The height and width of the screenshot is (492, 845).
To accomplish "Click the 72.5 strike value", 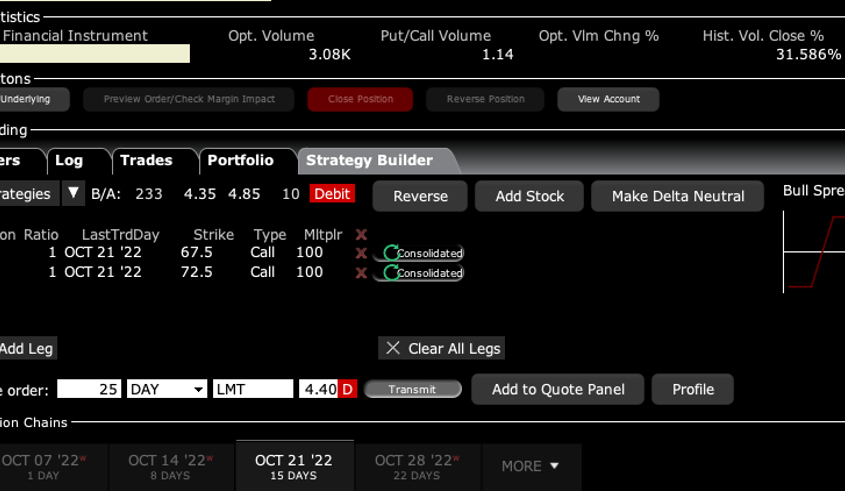I will pos(197,272).
